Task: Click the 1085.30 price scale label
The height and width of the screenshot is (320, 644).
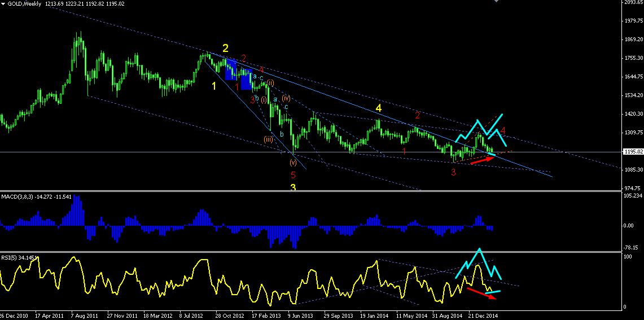Action: click(633, 170)
